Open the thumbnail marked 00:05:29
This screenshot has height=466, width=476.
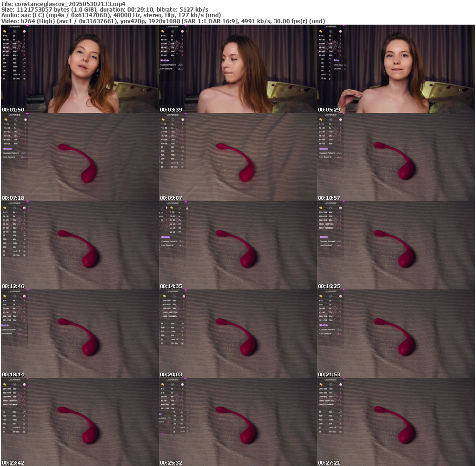(x=396, y=69)
